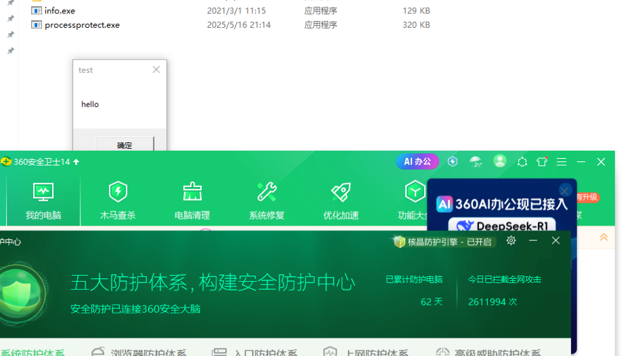Minimize the protection center window
Screen dimensions: 644x356
point(533,240)
